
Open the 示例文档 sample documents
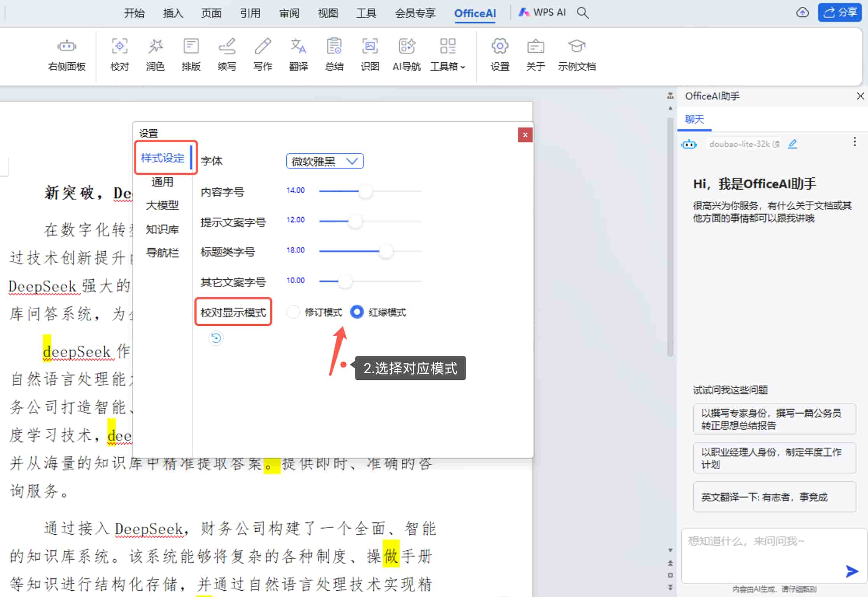pyautogui.click(x=577, y=54)
